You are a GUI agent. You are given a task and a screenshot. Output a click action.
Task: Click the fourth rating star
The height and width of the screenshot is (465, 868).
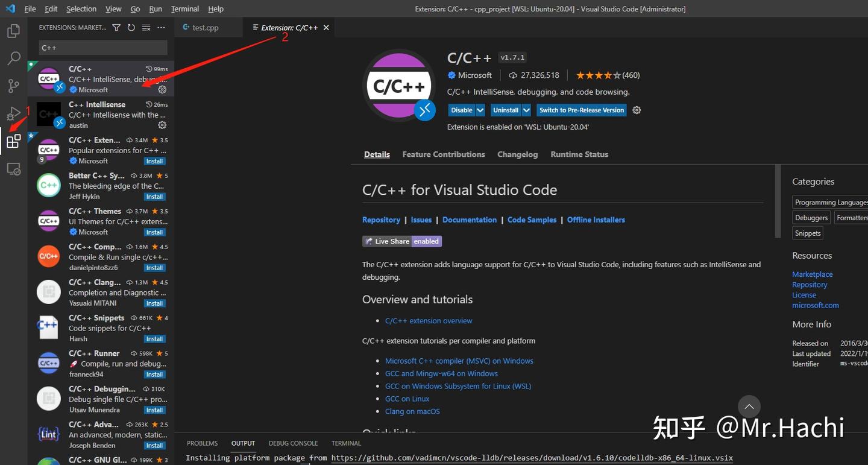point(609,75)
